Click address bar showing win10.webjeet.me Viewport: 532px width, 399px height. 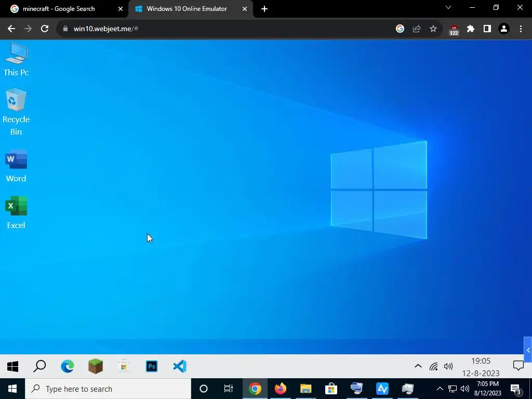[224, 29]
